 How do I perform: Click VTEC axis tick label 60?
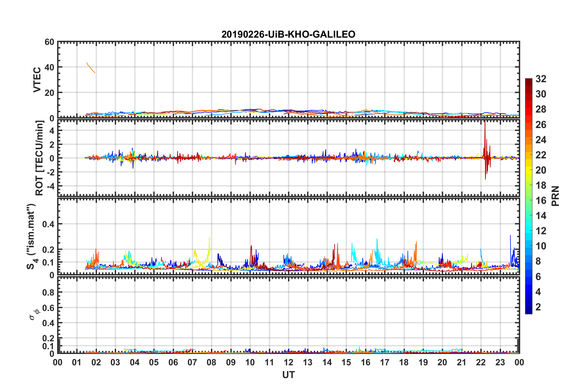pyautogui.click(x=49, y=42)
